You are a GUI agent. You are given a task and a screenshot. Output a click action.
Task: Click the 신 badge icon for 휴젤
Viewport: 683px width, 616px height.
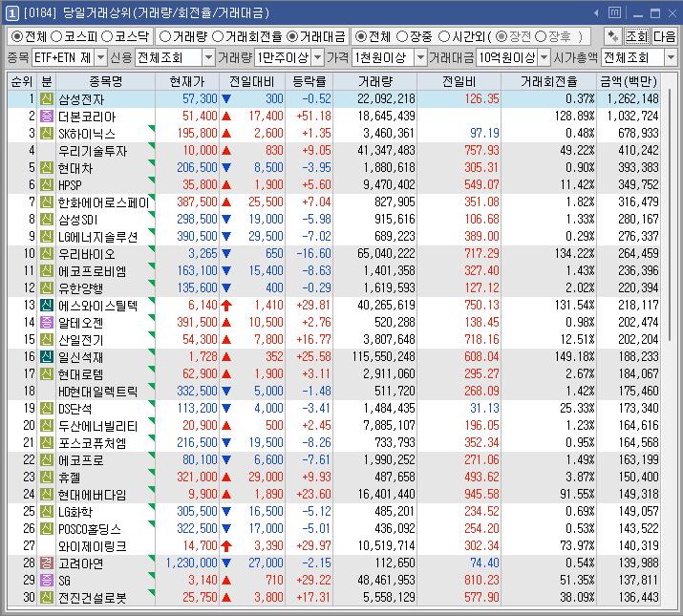[47, 477]
